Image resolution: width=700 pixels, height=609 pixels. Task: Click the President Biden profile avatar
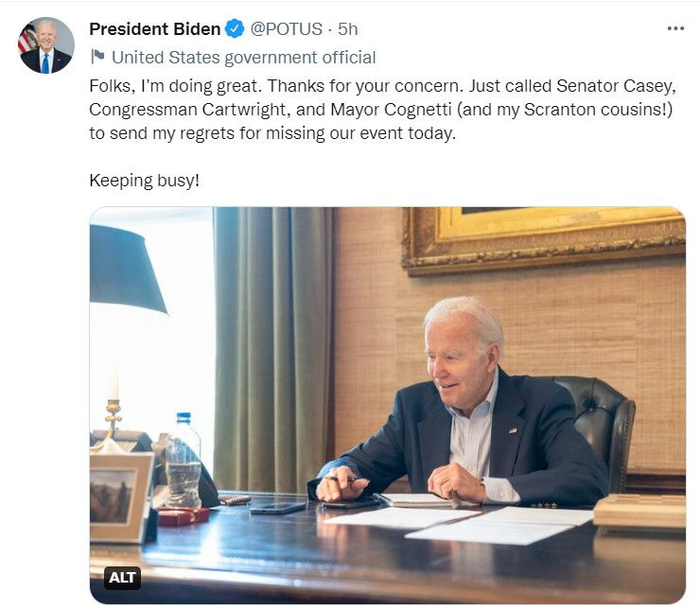(46, 45)
